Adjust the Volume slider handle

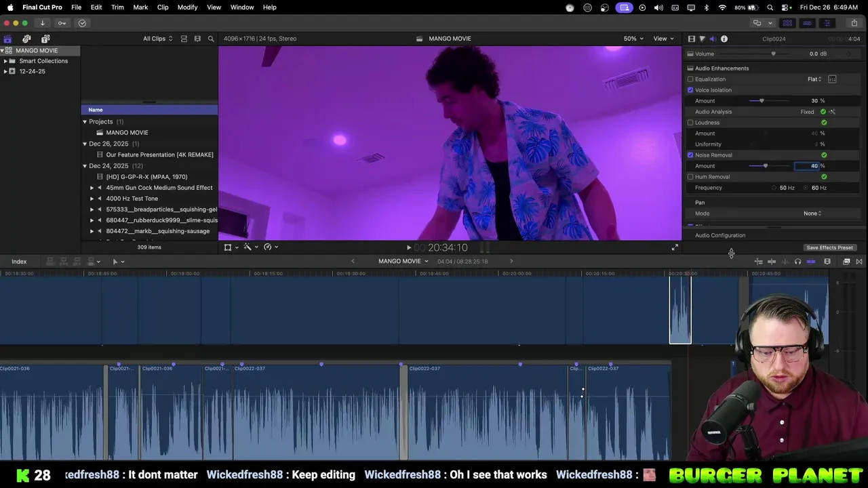[x=773, y=54]
